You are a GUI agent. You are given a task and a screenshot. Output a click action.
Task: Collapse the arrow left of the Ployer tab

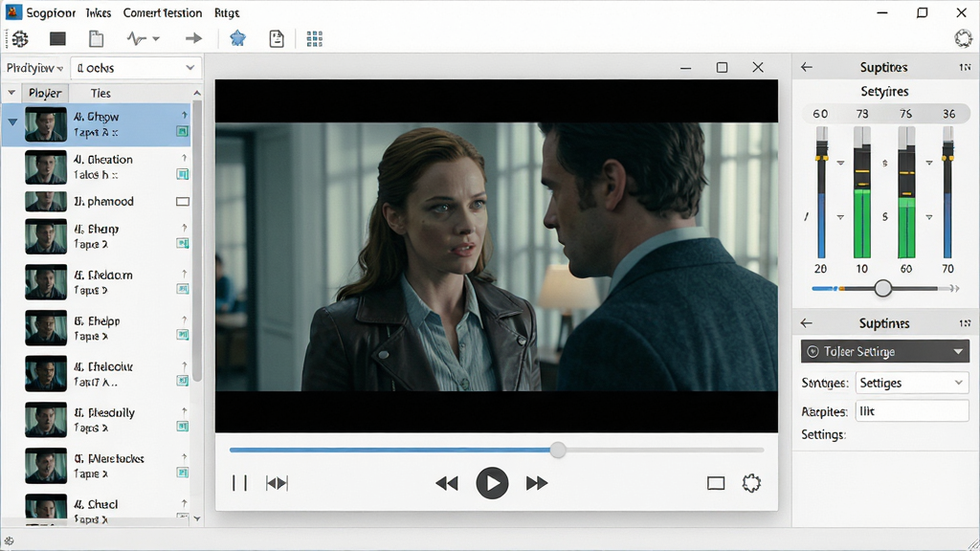tap(11, 93)
